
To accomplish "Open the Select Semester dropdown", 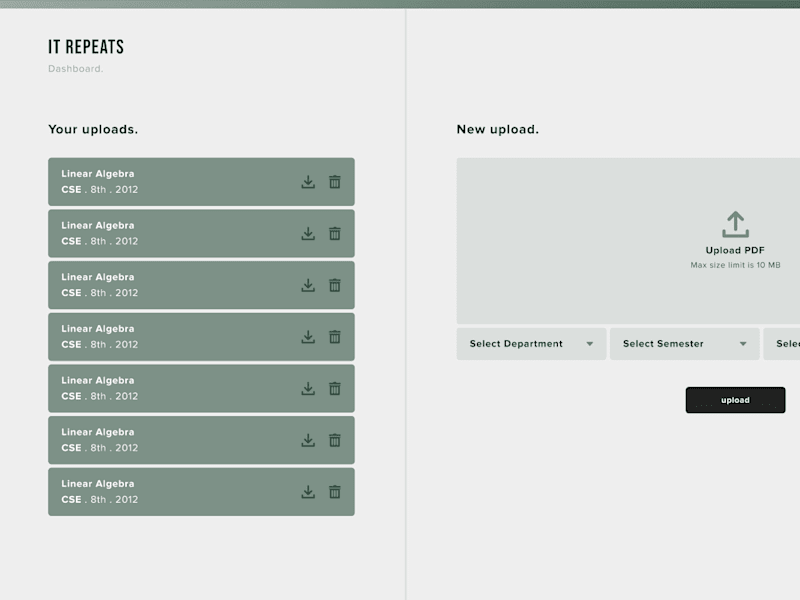I will coord(685,344).
